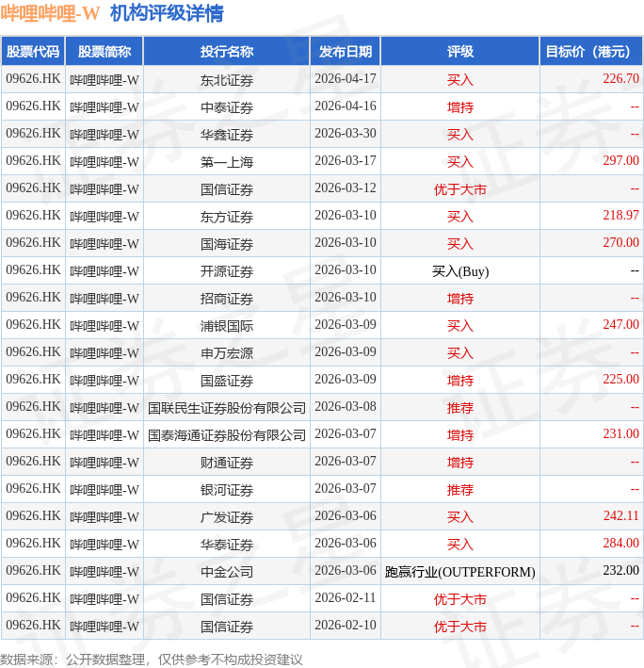The image size is (644, 668).
Task: Click the target price 226.70
Action: (x=620, y=79)
